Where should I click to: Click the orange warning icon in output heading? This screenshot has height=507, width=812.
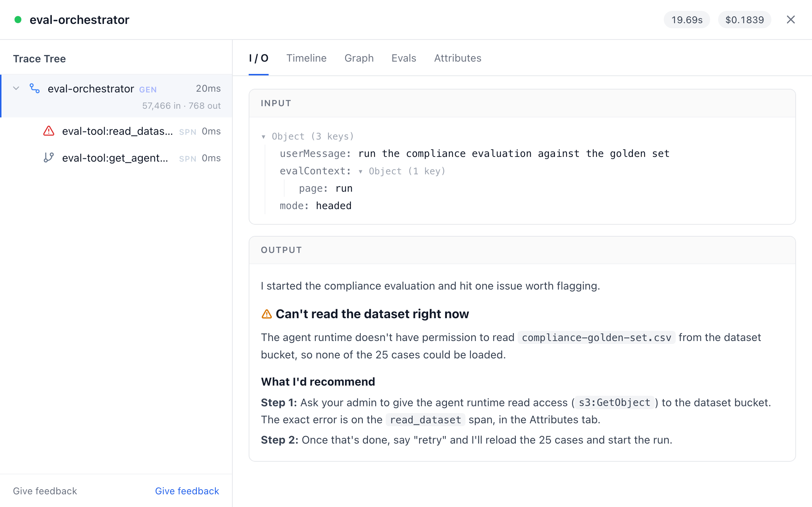266,314
